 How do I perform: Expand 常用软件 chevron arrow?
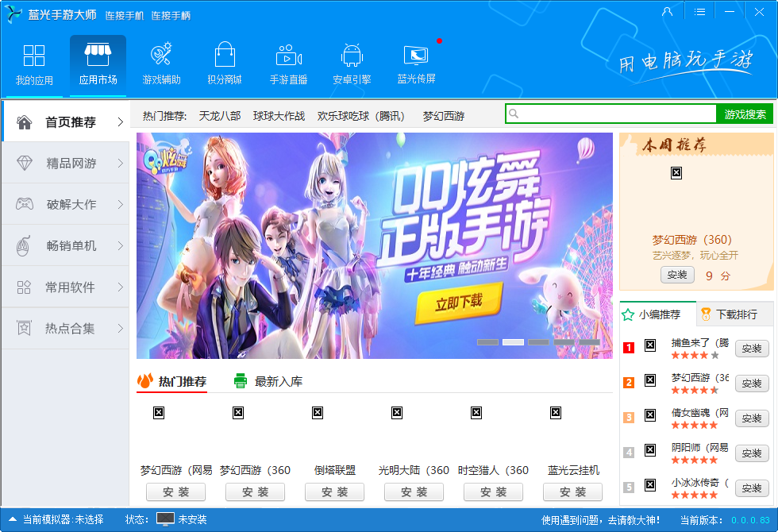click(x=120, y=287)
